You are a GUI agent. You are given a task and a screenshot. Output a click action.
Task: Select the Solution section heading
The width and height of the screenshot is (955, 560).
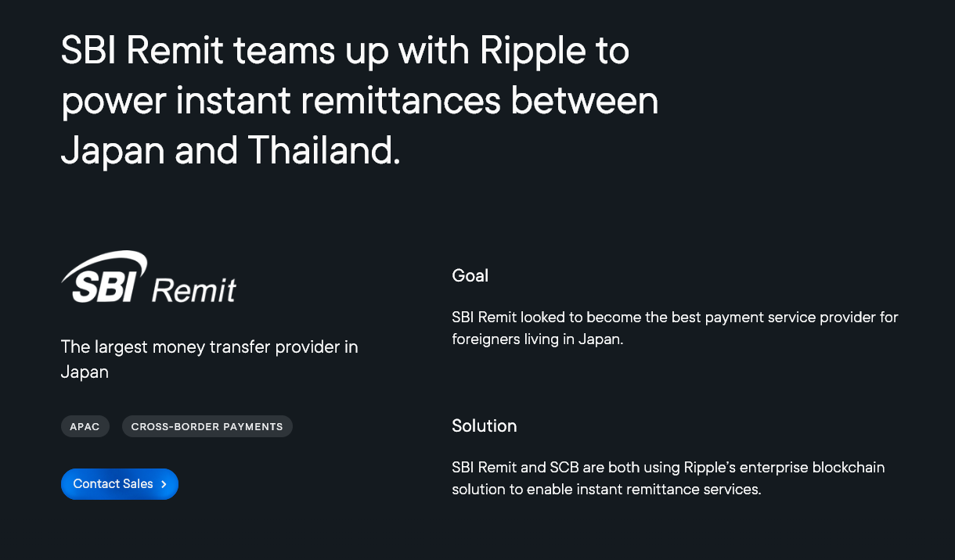tap(484, 426)
